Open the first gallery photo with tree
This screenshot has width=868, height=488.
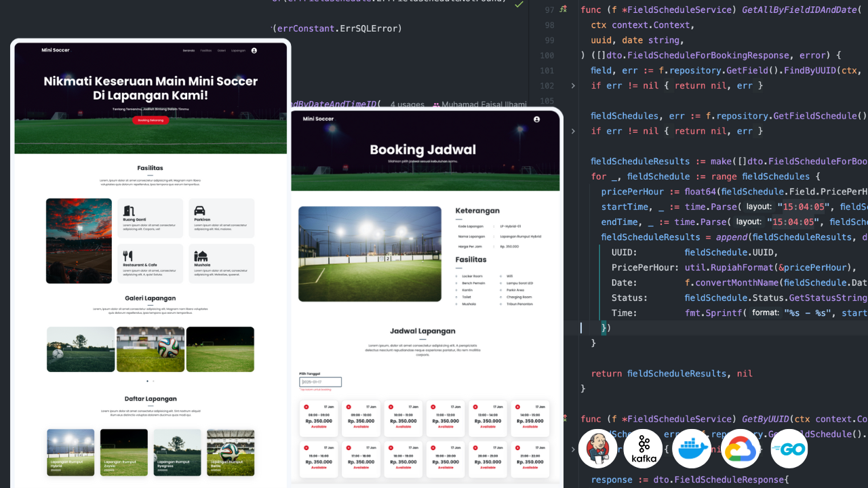pos(81,349)
